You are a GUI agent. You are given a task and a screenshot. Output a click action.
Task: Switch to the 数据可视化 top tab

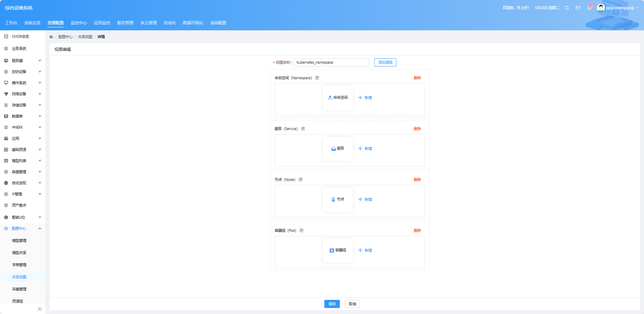coord(193,23)
